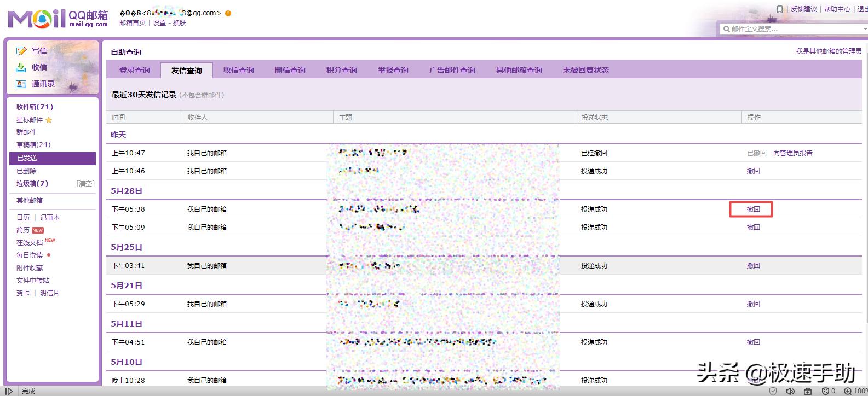Image resolution: width=868 pixels, height=396 pixels.
Task: Open the 举报查询 tab
Action: (393, 70)
